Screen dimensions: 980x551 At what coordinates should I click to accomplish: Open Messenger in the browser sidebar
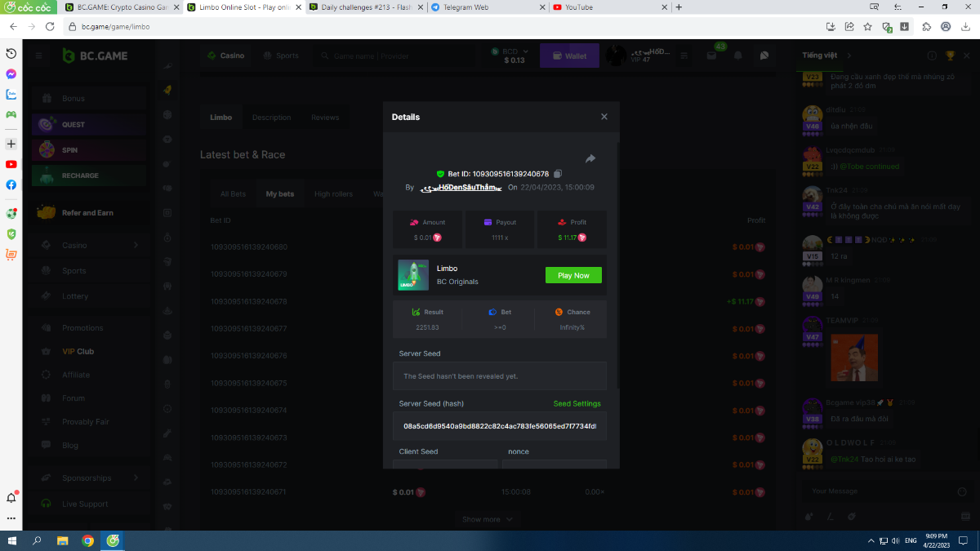click(x=11, y=73)
